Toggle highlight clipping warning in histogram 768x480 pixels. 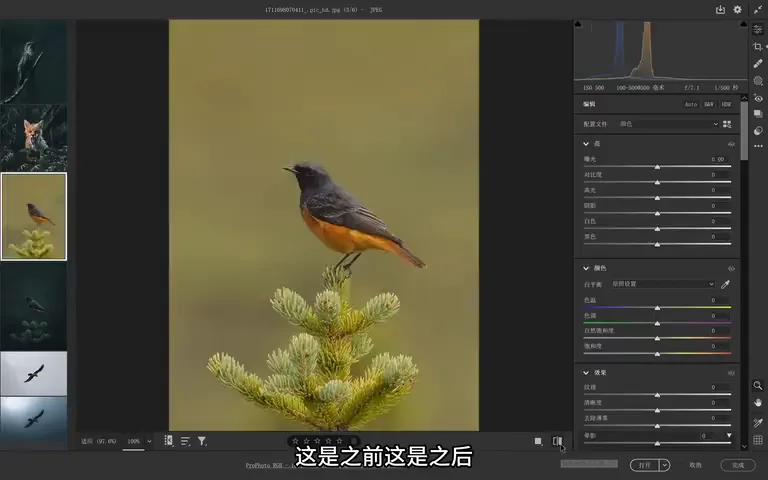[x=744, y=24]
